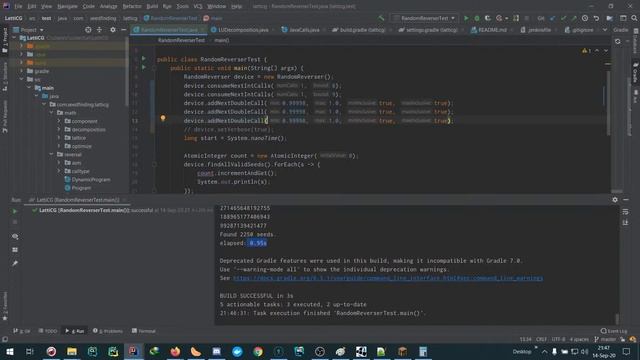The width and height of the screenshot is (640, 360).
Task: Commit changes with the green checkmark icon
Action: (x=563, y=18)
